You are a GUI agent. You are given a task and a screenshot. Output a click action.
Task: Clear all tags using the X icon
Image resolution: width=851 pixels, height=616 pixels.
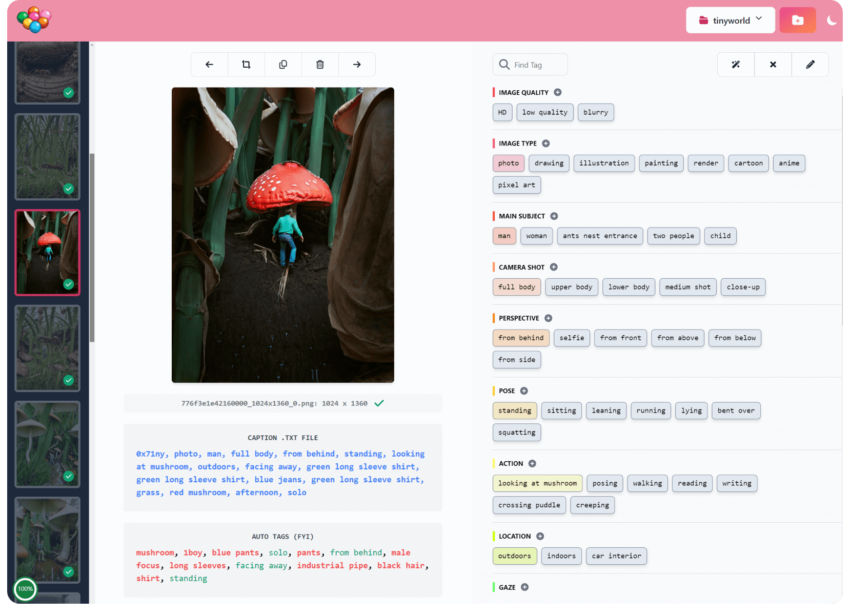click(773, 64)
